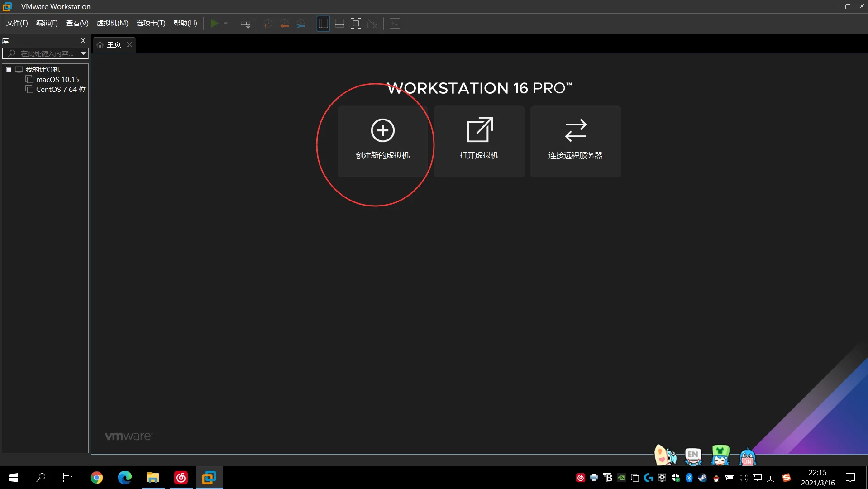Click the NetEase Music tray icon

581,478
